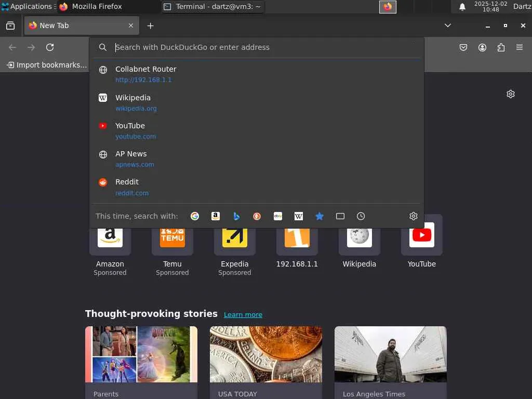Viewport: 532px width, 399px height.
Task: Open Applications menu in top panel
Action: pyautogui.click(x=29, y=6)
